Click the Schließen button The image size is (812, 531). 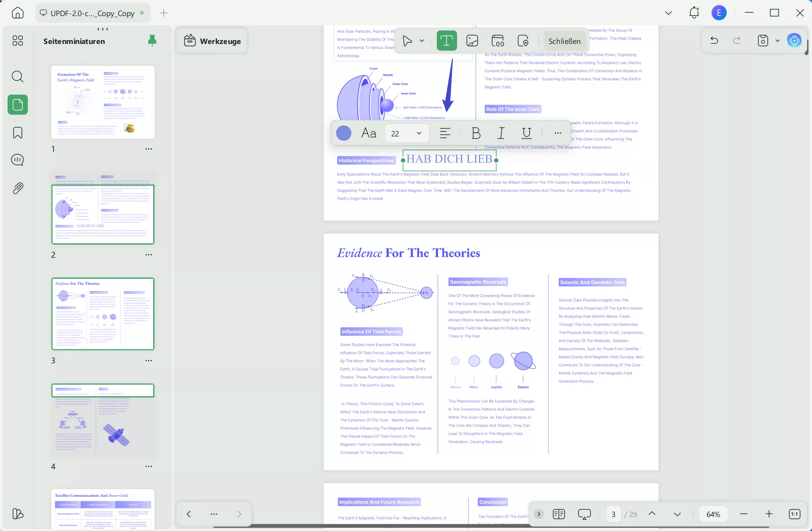[564, 41]
